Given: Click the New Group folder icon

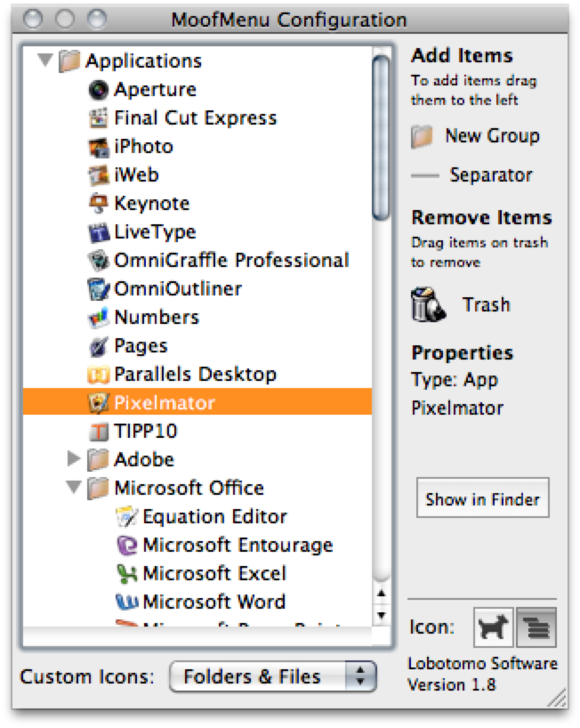Looking at the screenshot, I should point(423,136).
